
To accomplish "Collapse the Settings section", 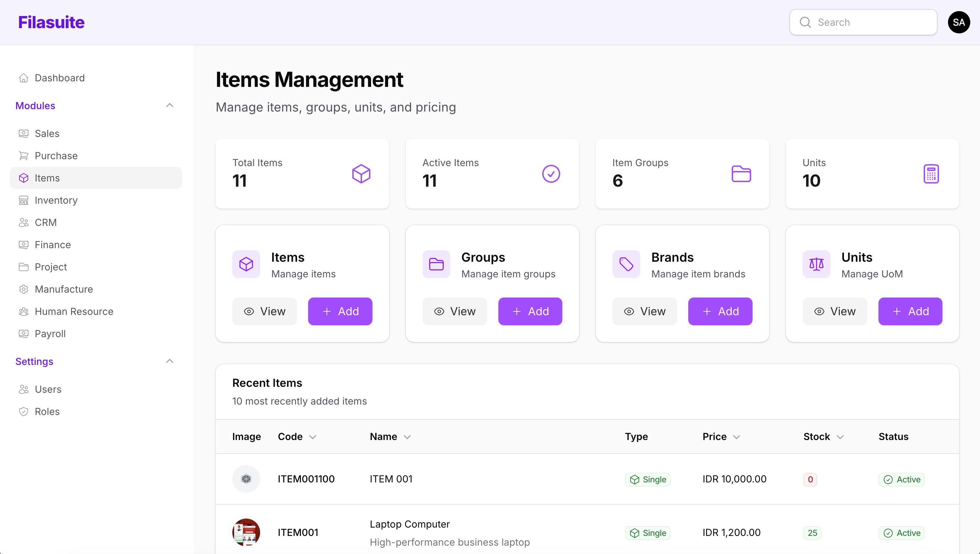I will point(170,361).
